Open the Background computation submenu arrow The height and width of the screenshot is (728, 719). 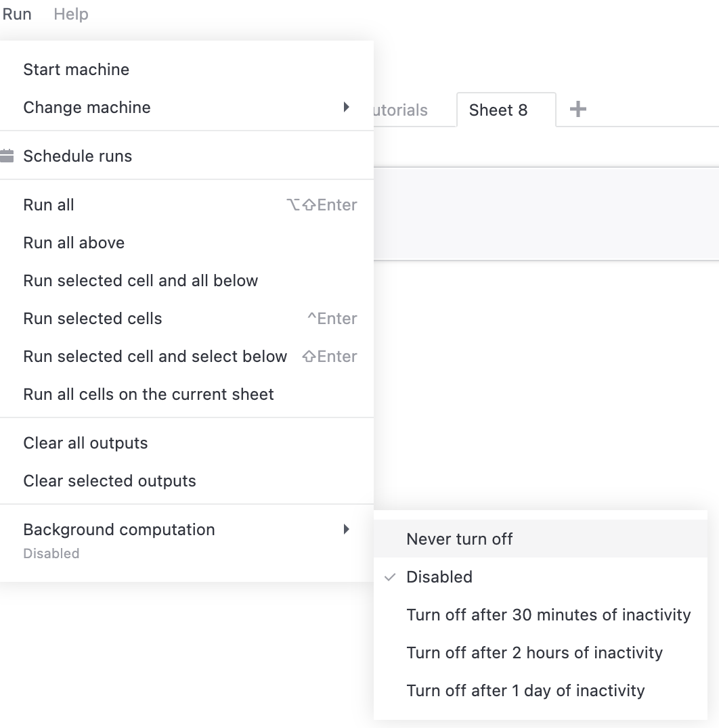(346, 529)
